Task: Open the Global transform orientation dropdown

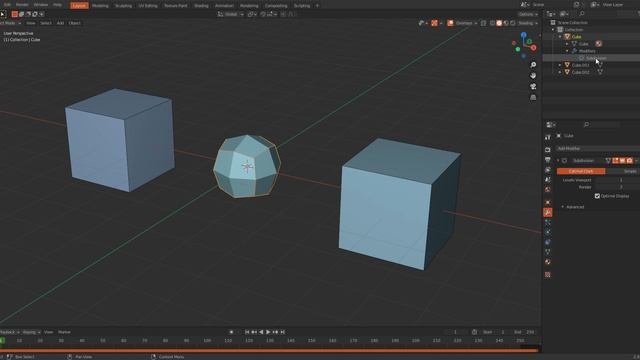Action: click(231, 14)
